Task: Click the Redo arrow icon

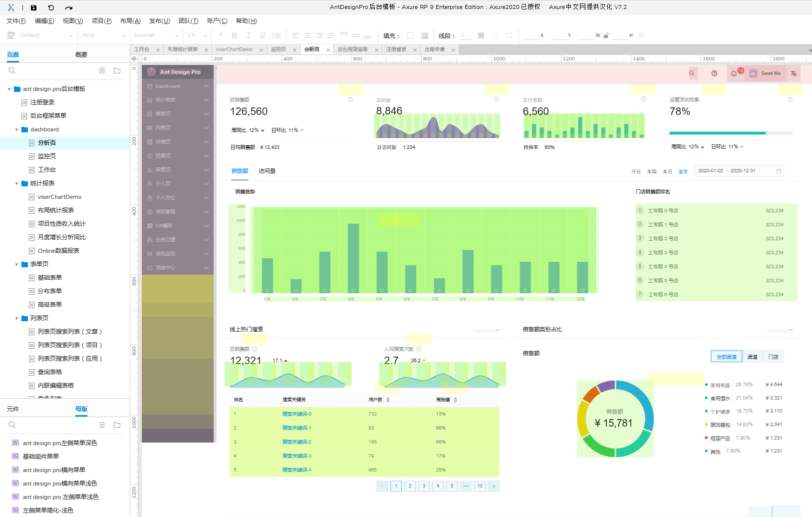Action: tap(69, 7)
